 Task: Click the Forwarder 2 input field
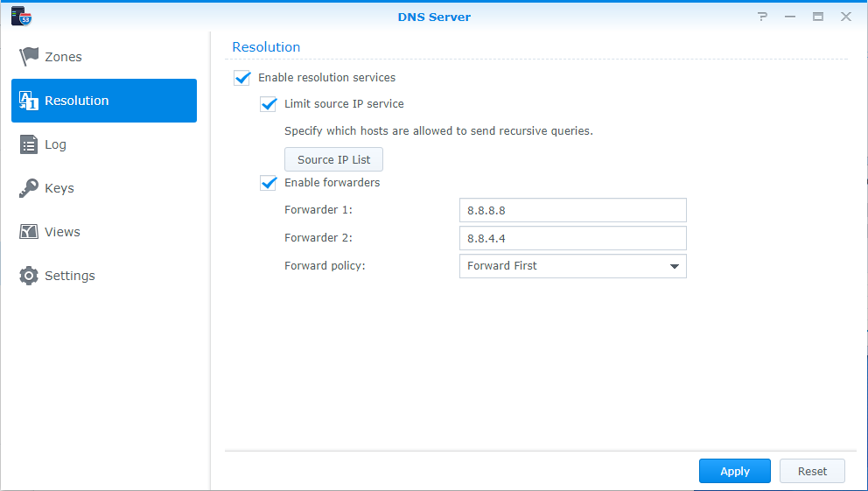pos(573,238)
